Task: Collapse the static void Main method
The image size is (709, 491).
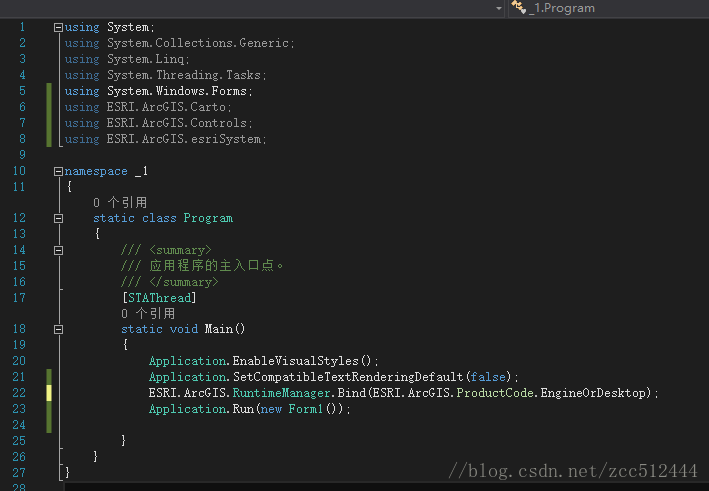Action: (58, 330)
